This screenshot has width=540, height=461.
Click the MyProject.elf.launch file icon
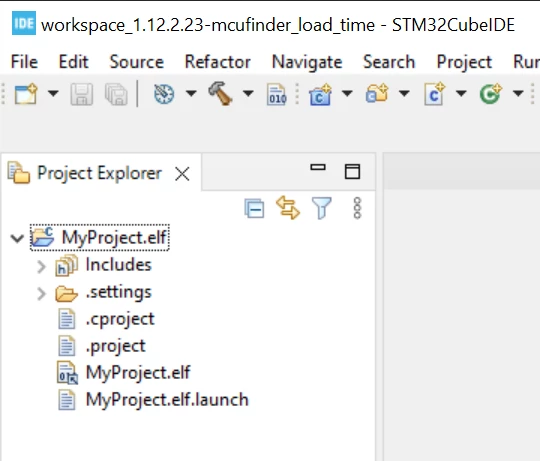click(x=66, y=400)
